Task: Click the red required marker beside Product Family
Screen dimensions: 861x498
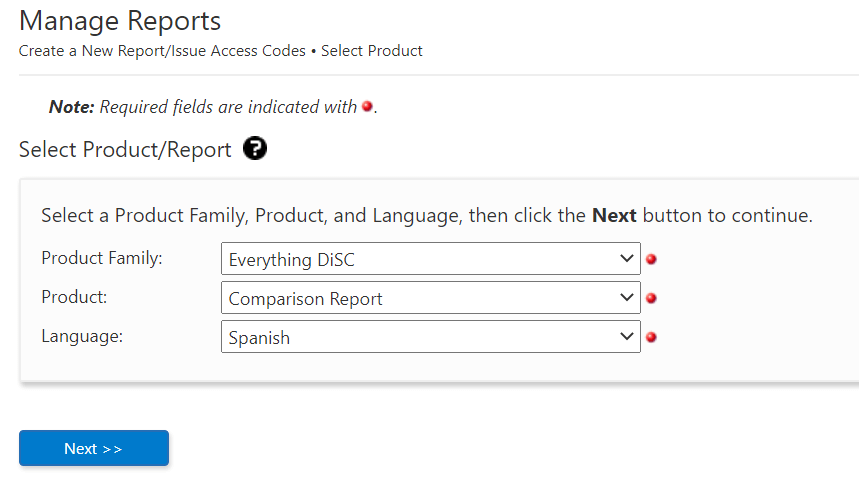Action: point(651,259)
